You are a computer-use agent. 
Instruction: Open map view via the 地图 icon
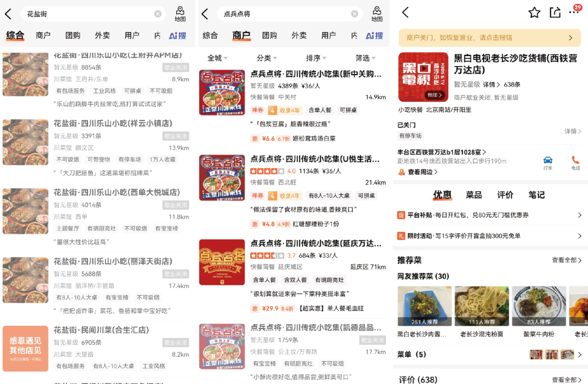180,13
